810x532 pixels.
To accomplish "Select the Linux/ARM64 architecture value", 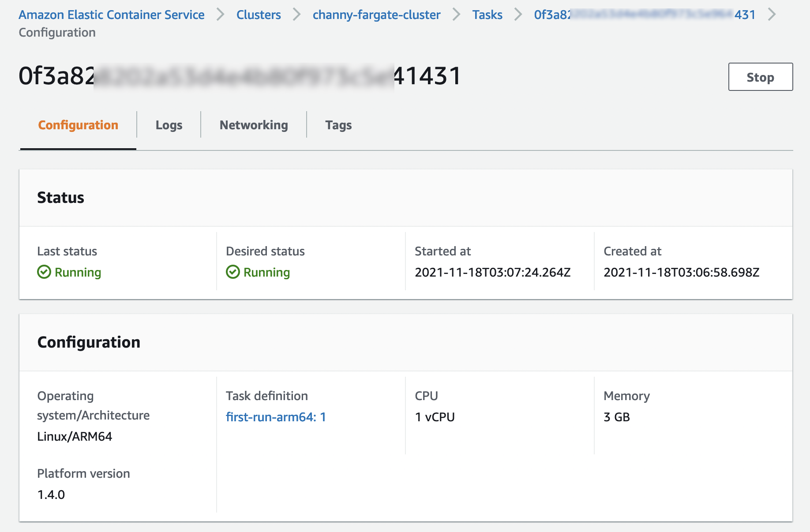I will [75, 436].
